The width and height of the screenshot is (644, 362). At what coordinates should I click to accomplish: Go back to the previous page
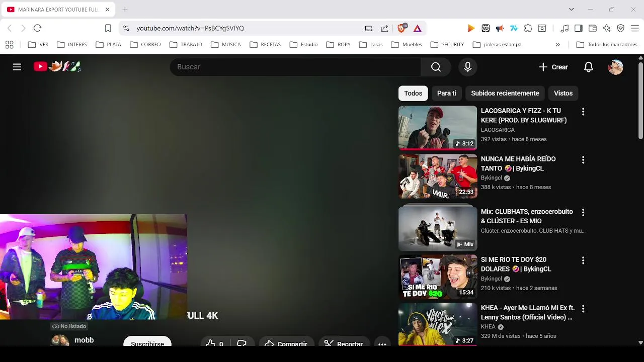10,28
